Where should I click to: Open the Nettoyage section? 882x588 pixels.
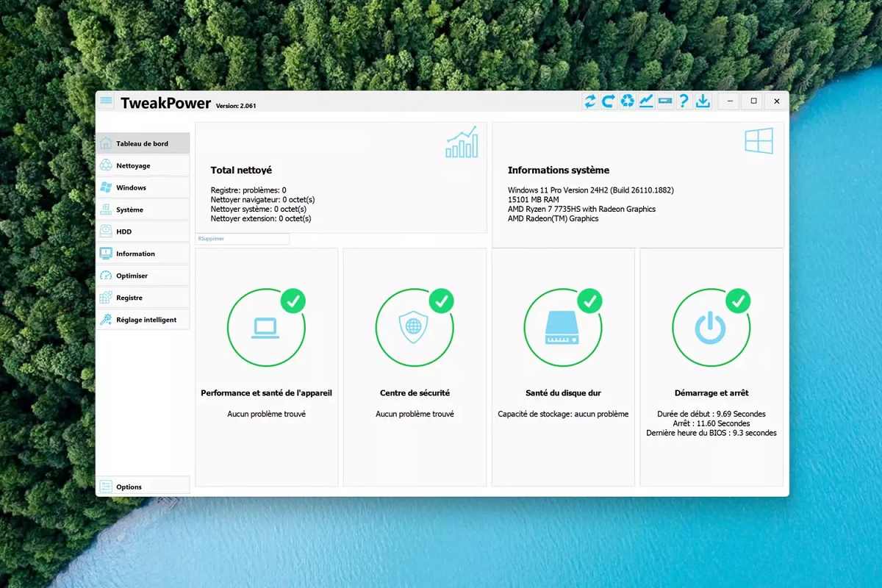pyautogui.click(x=143, y=165)
